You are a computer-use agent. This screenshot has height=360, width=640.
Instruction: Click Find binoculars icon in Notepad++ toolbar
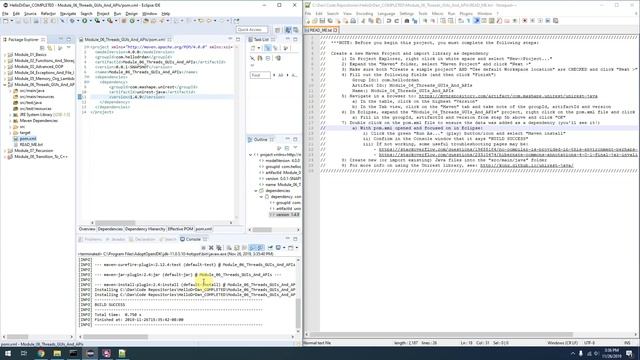pos(407,21)
